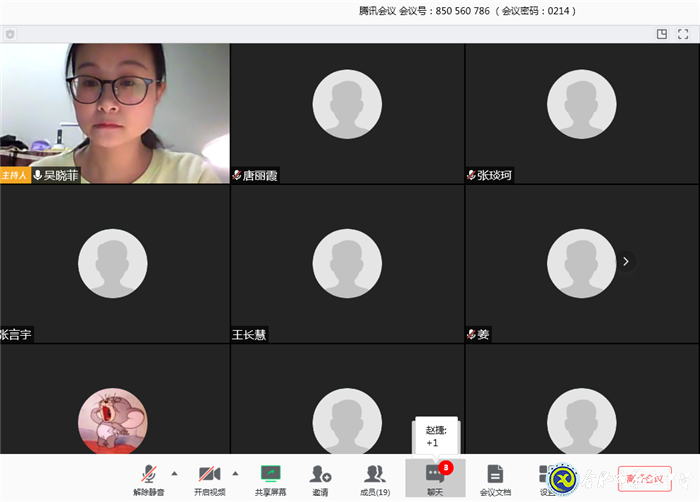Open meeting documents (会议文档)
700x502 pixels.
pos(495,478)
